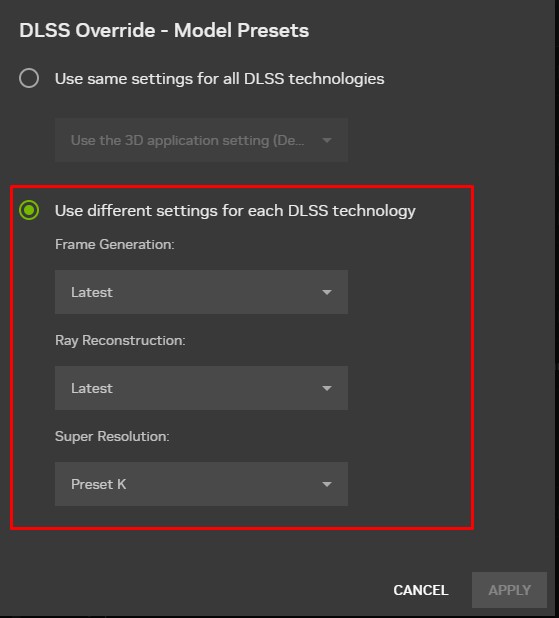Click the APPLY button
559x618 pixels.
coord(509,590)
